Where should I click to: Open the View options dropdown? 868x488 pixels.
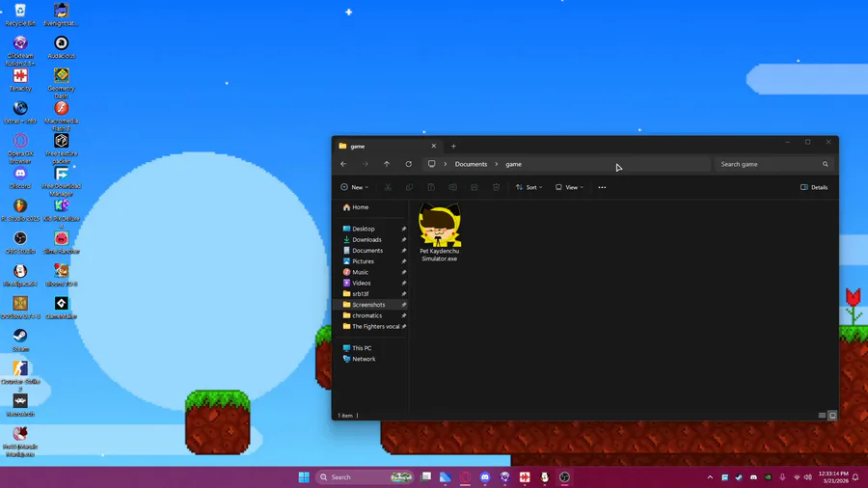569,187
